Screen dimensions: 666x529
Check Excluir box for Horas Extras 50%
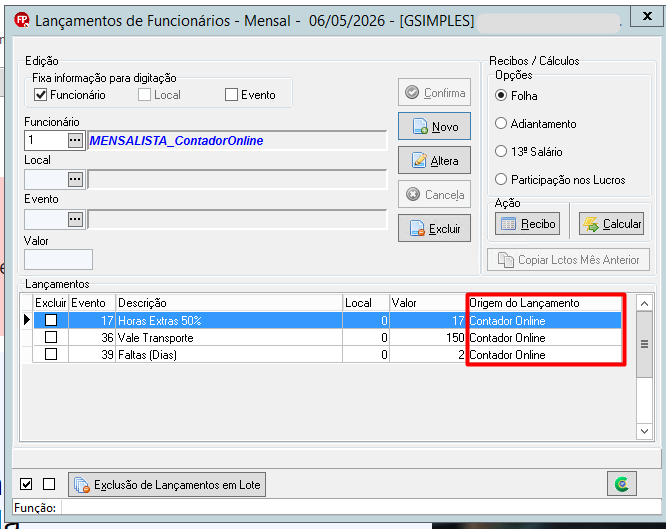(51, 320)
